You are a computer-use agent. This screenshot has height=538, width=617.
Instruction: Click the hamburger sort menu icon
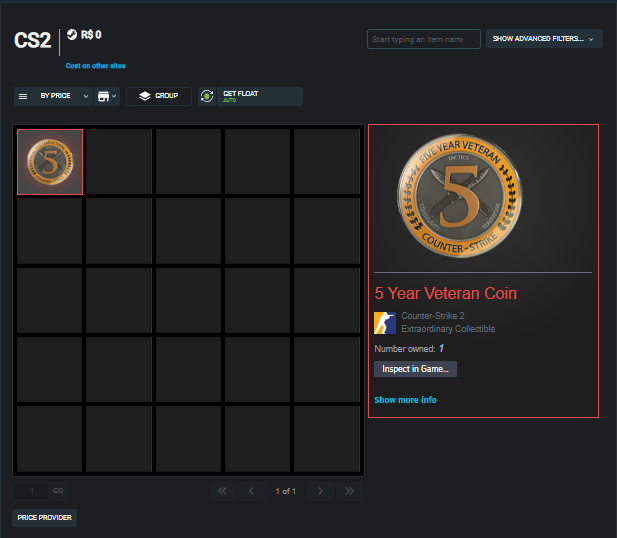click(23, 96)
